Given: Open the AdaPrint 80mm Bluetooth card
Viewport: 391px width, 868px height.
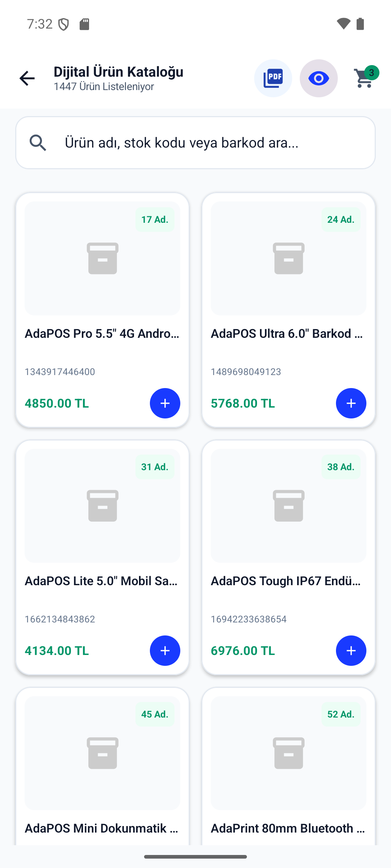Looking at the screenshot, I should [289, 767].
